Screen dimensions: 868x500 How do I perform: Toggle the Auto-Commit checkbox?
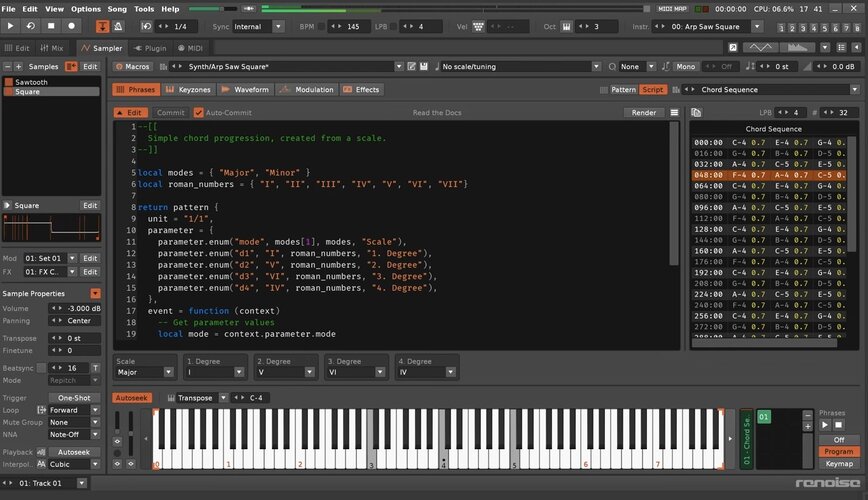click(198, 112)
